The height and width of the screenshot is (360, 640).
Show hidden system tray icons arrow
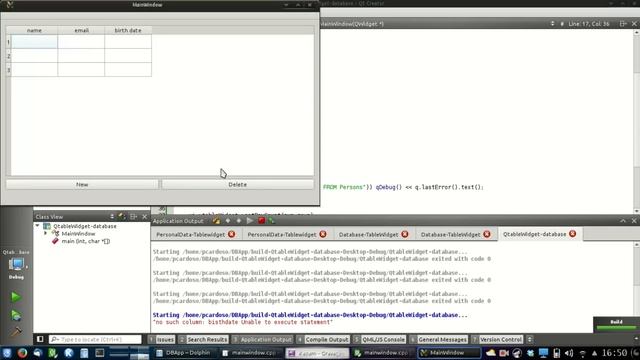pyautogui.click(x=594, y=353)
